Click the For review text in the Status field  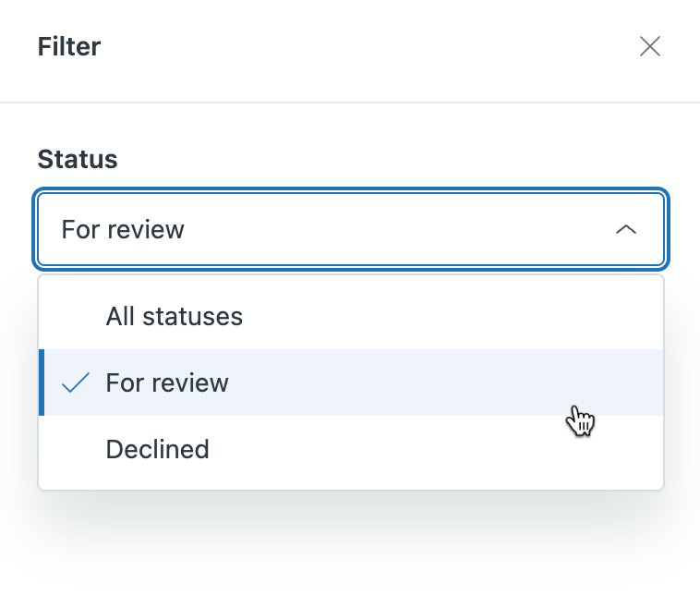click(123, 230)
